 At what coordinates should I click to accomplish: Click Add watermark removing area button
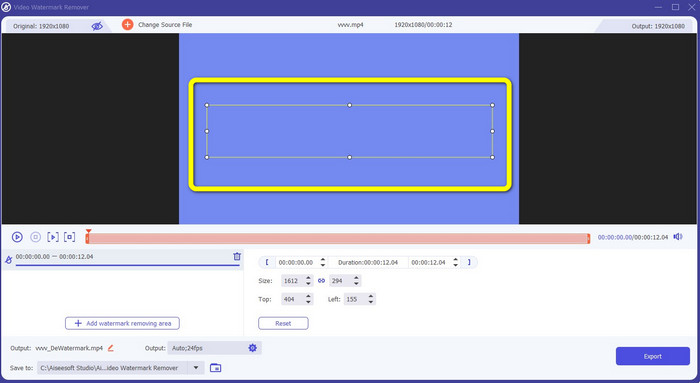[x=122, y=323]
